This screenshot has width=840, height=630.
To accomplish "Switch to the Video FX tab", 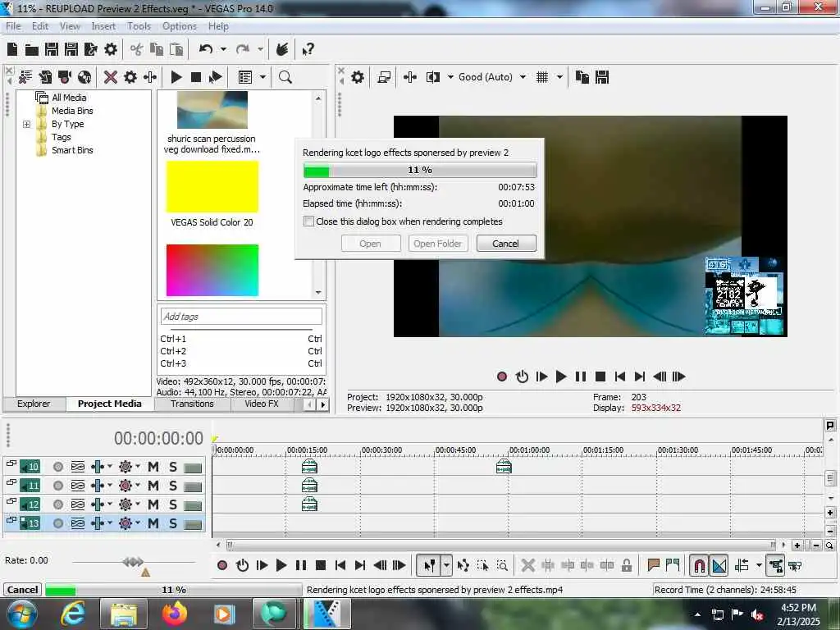I will coord(262,404).
